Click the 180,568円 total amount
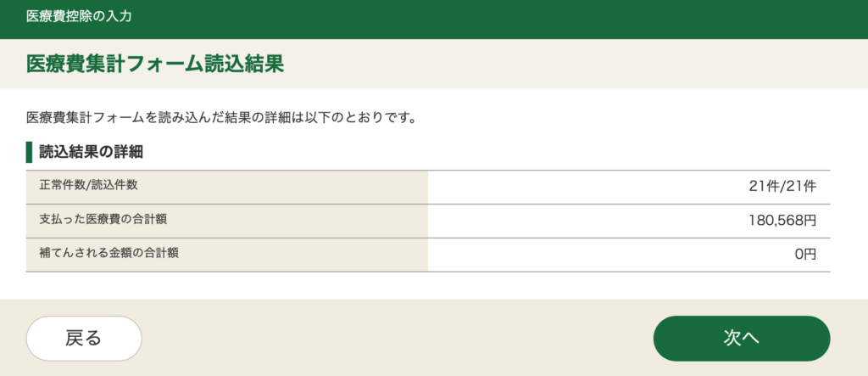Viewport: 868px width, 376px height. coord(782,221)
